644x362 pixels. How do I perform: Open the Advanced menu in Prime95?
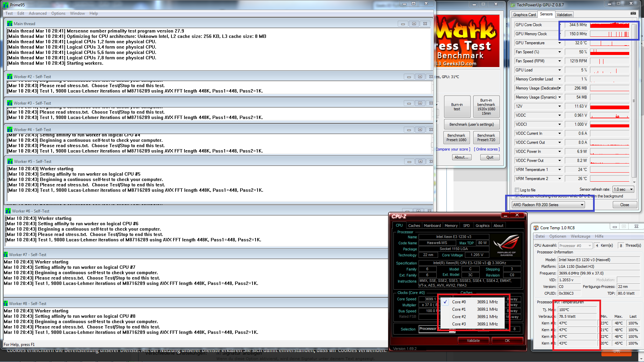[x=38, y=13]
